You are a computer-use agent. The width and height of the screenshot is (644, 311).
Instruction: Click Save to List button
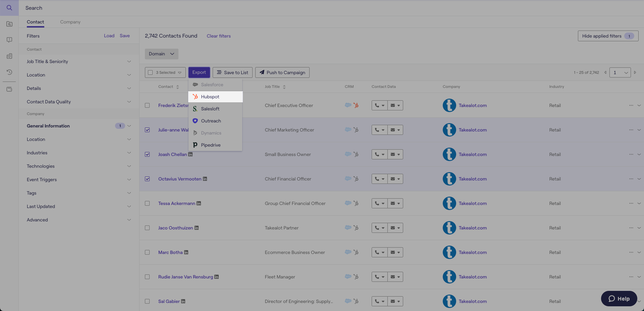[232, 72]
